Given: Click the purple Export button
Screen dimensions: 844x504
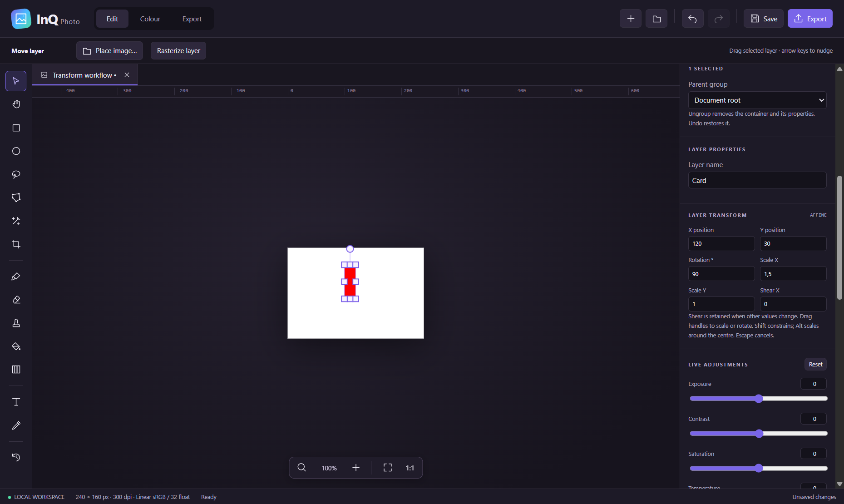Looking at the screenshot, I should 810,19.
